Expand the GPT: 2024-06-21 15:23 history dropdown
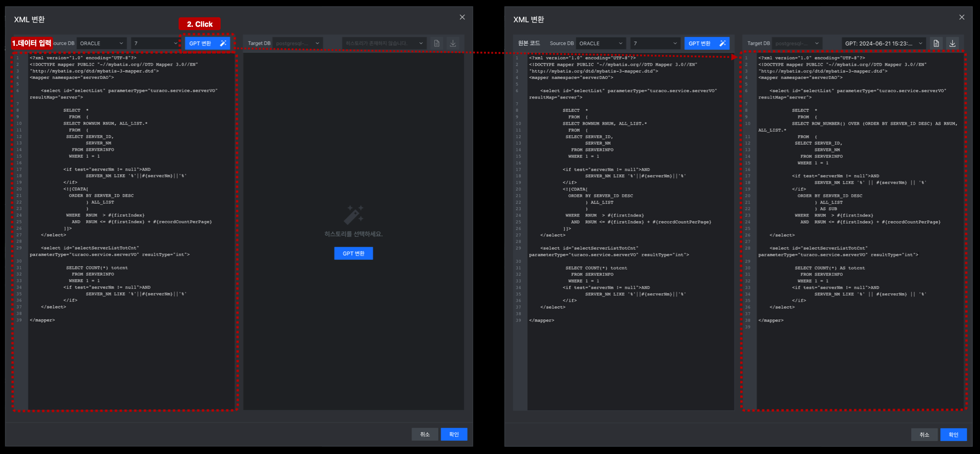Screen dimensions: 980x454 pyautogui.click(x=884, y=43)
